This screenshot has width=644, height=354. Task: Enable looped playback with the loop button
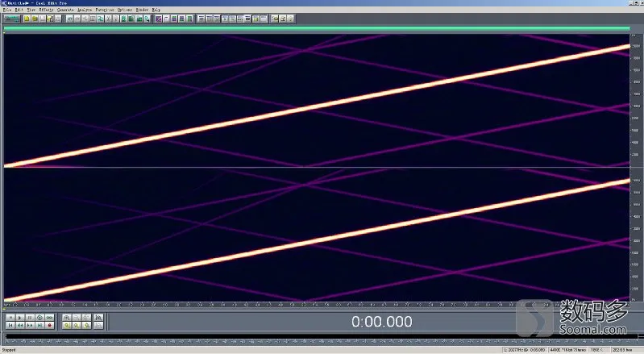(50, 318)
